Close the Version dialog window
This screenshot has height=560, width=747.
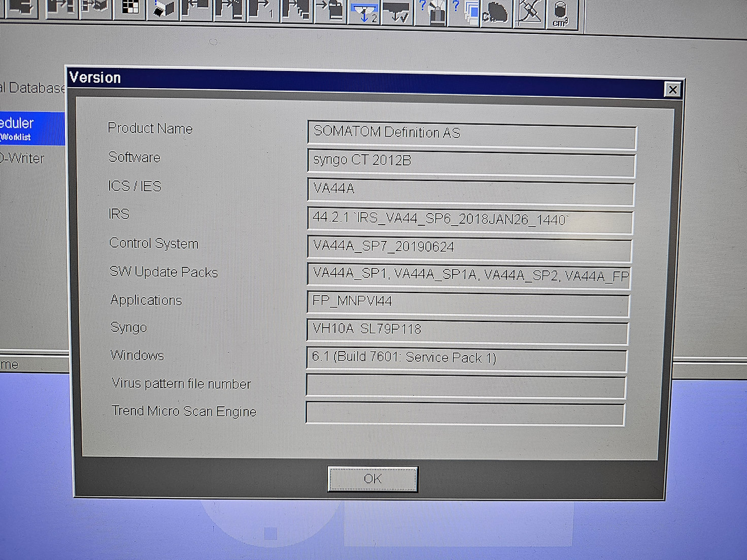click(x=672, y=90)
